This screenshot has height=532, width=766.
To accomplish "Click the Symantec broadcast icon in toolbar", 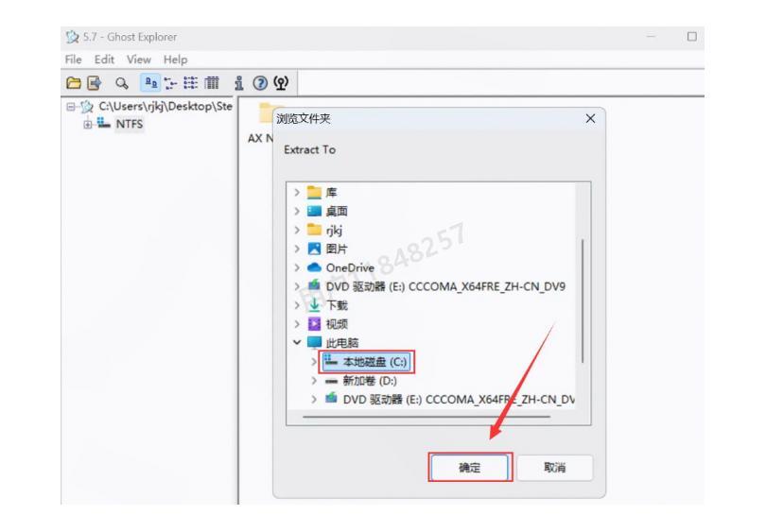I will (281, 83).
